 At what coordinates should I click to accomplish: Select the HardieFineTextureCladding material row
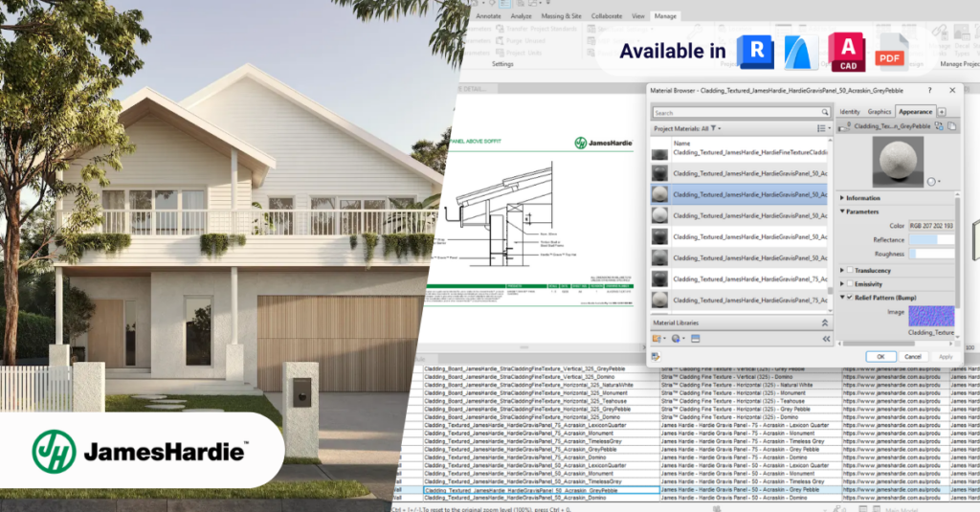point(740,152)
